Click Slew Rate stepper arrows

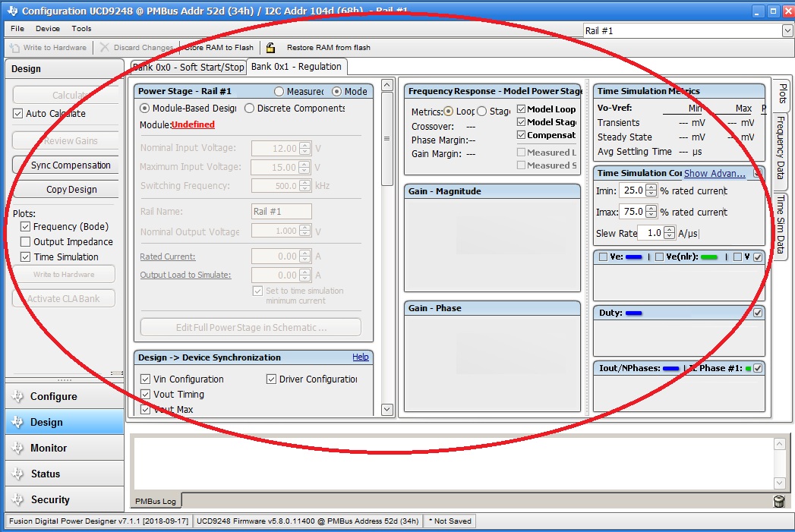669,232
